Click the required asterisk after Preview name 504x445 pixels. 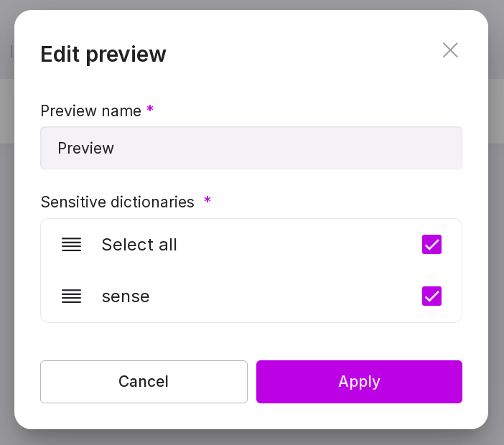pyautogui.click(x=150, y=109)
